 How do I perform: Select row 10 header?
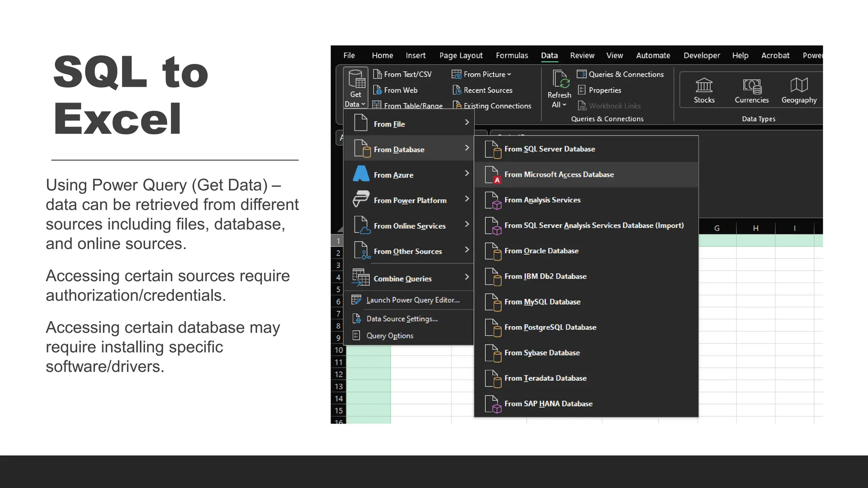click(x=338, y=350)
